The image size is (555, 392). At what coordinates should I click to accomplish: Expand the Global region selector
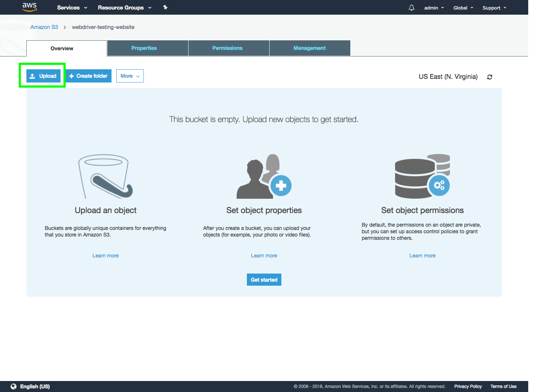[463, 8]
